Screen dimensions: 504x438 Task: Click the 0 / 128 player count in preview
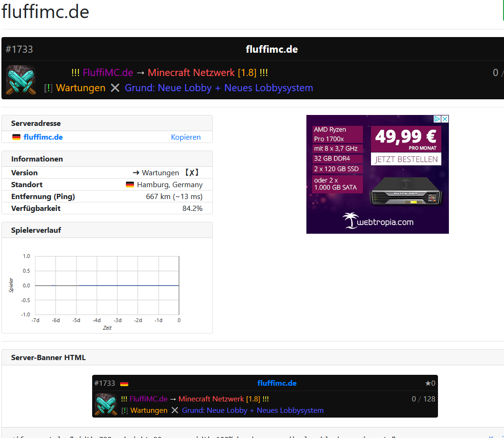click(x=423, y=399)
